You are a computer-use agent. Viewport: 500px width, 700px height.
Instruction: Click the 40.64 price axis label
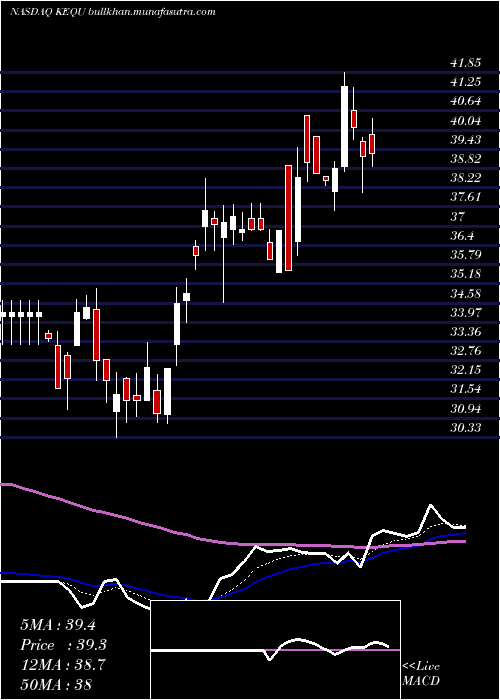coord(466,101)
